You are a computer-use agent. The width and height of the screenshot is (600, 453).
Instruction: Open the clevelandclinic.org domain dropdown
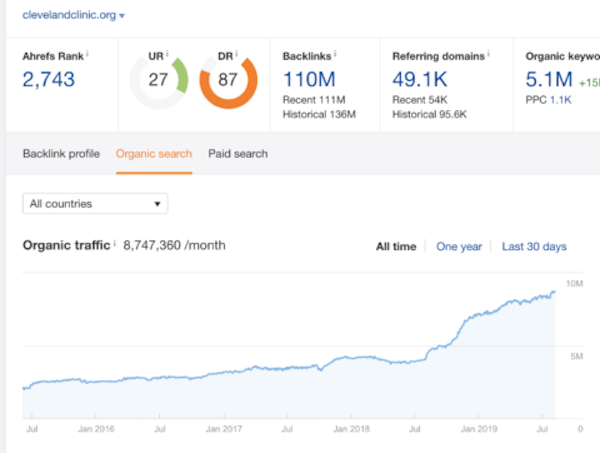(x=73, y=15)
